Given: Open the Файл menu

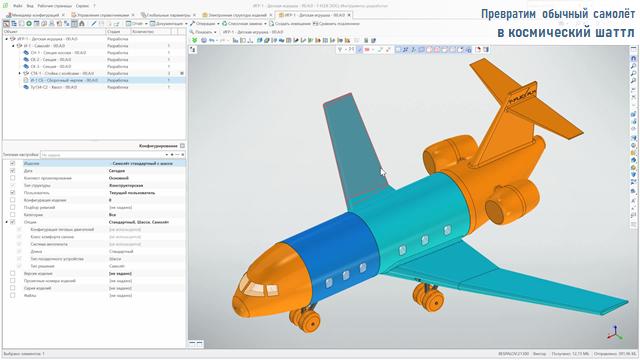Looking at the screenshot, I should [x=18, y=6].
